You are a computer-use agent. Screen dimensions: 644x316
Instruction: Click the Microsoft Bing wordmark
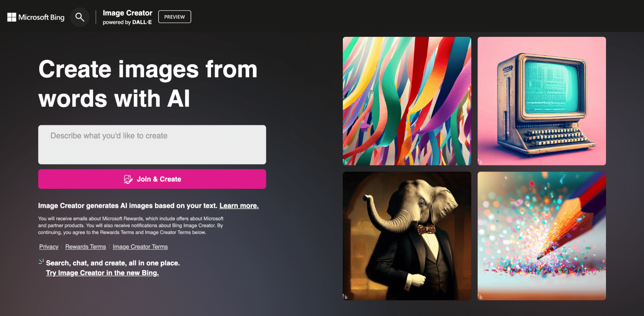[41, 17]
